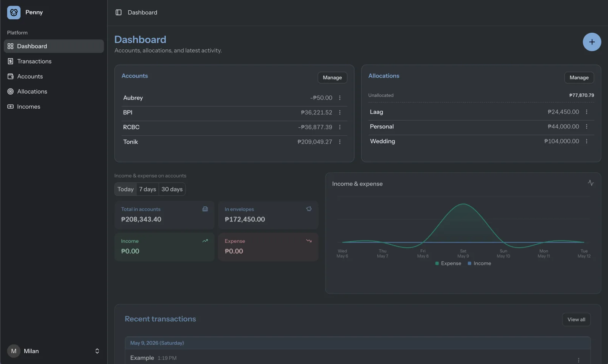Select the Aubrey account row name
Image resolution: width=608 pixels, height=364 pixels.
tap(133, 98)
